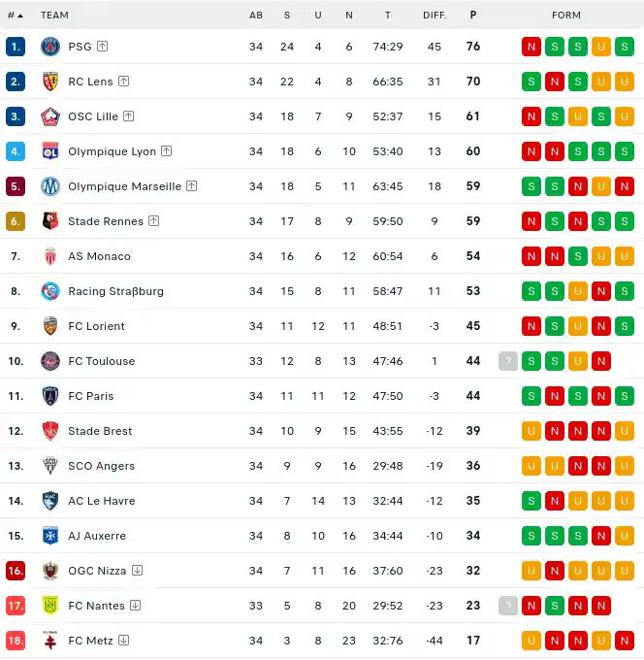644x660 pixels.
Task: Click the relegation arrow beside OGC Nizza
Action: coord(137,570)
